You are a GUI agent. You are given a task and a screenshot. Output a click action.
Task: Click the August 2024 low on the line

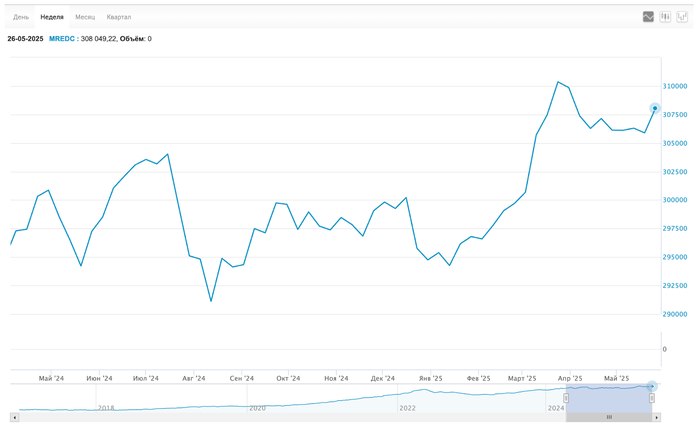pyautogui.click(x=211, y=301)
